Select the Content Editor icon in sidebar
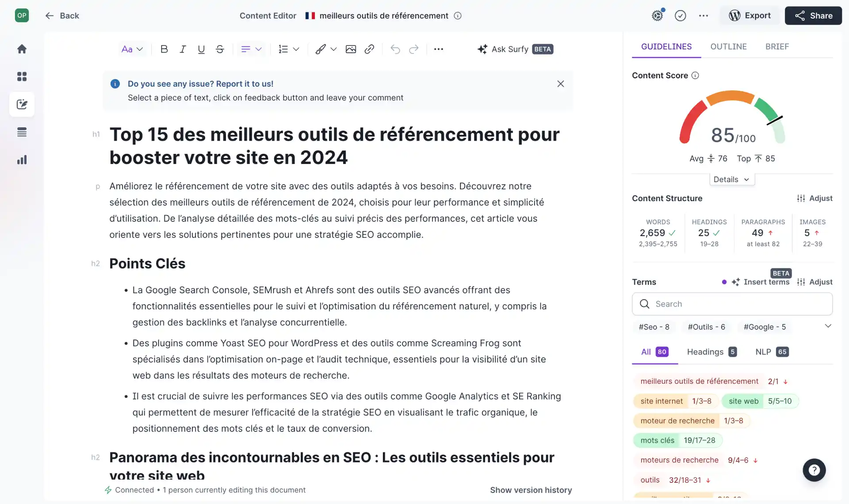This screenshot has width=849, height=504. tap(22, 104)
